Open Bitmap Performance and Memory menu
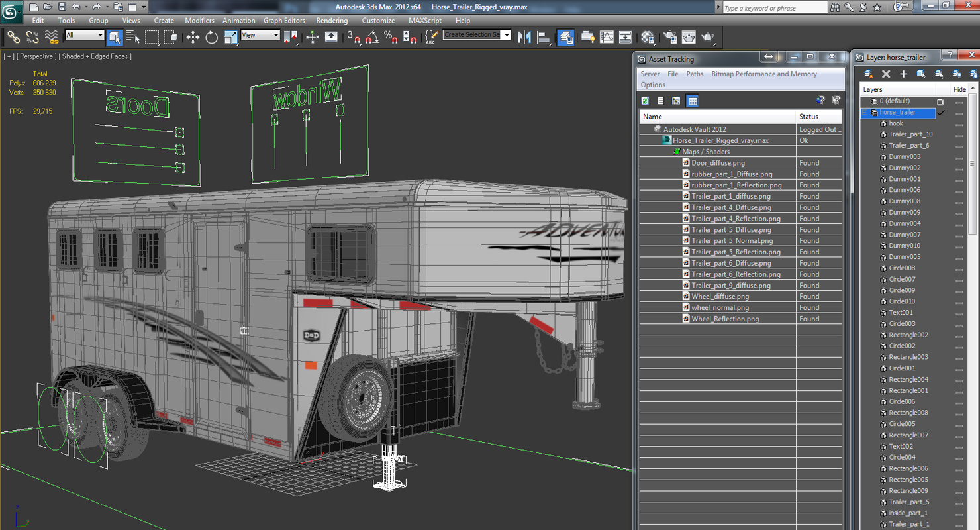980x530 pixels. point(764,74)
